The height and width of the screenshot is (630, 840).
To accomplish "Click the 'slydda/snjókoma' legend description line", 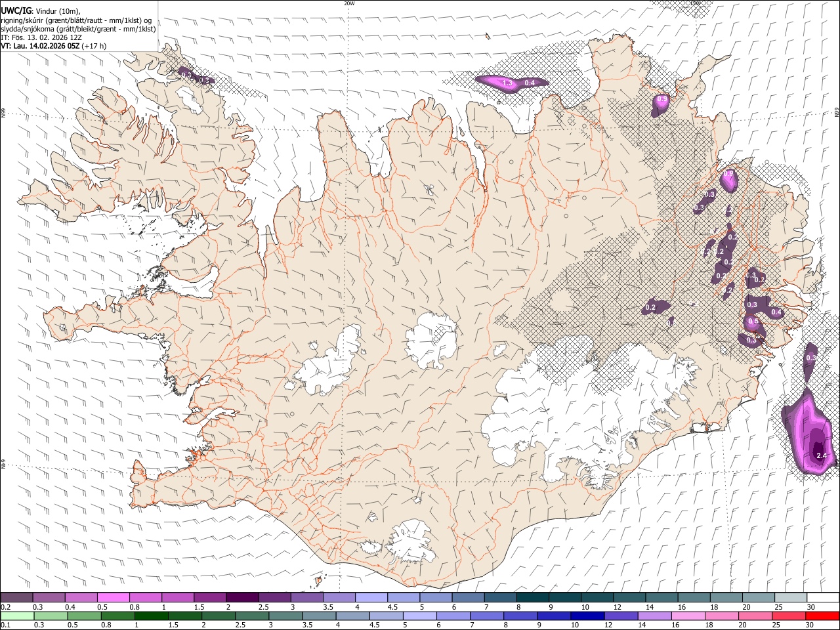I will (79, 29).
